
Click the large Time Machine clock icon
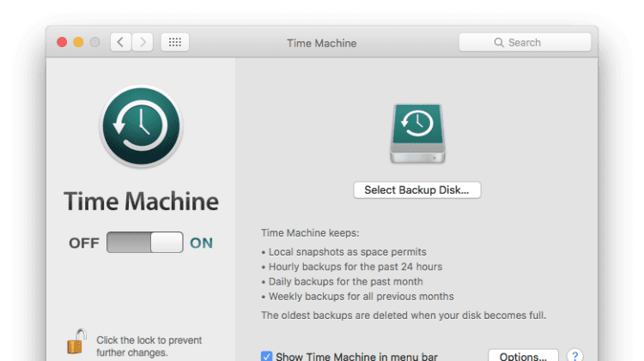[x=141, y=126]
